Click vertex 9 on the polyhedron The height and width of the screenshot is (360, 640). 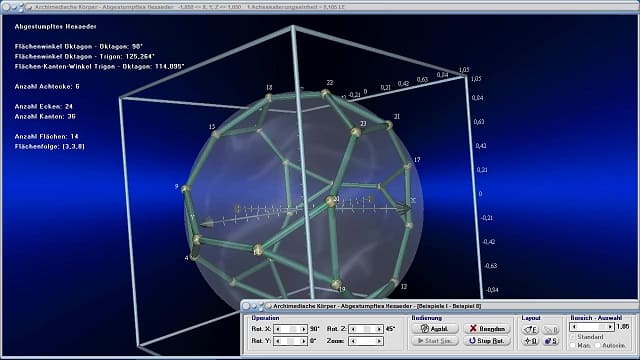click(x=186, y=189)
